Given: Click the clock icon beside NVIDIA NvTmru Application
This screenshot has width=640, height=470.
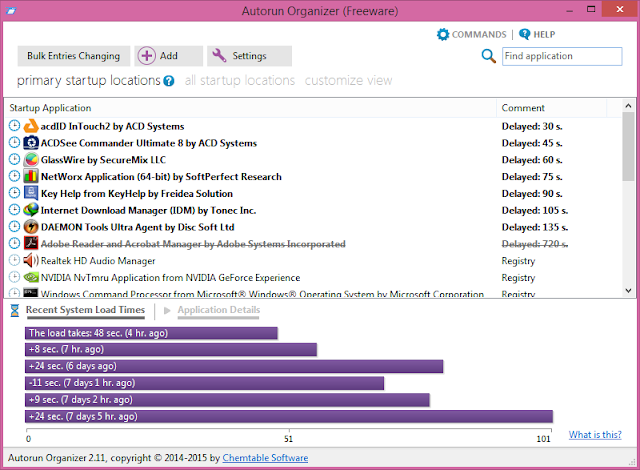Looking at the screenshot, I should [x=14, y=277].
